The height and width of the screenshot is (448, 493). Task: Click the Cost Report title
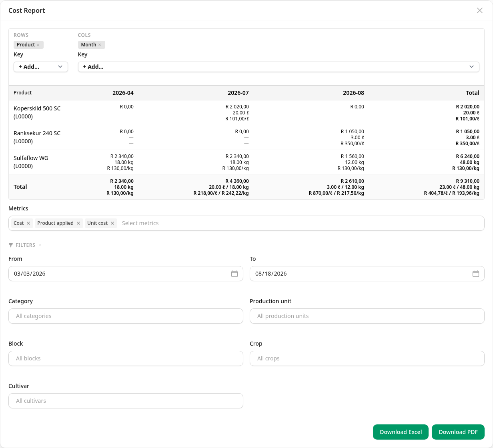pos(27,10)
